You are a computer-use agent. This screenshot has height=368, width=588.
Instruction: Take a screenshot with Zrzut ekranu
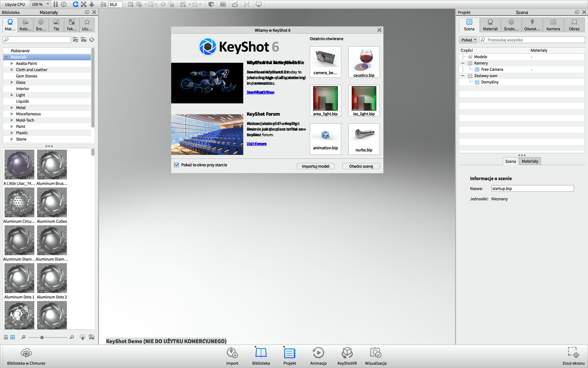click(x=573, y=356)
